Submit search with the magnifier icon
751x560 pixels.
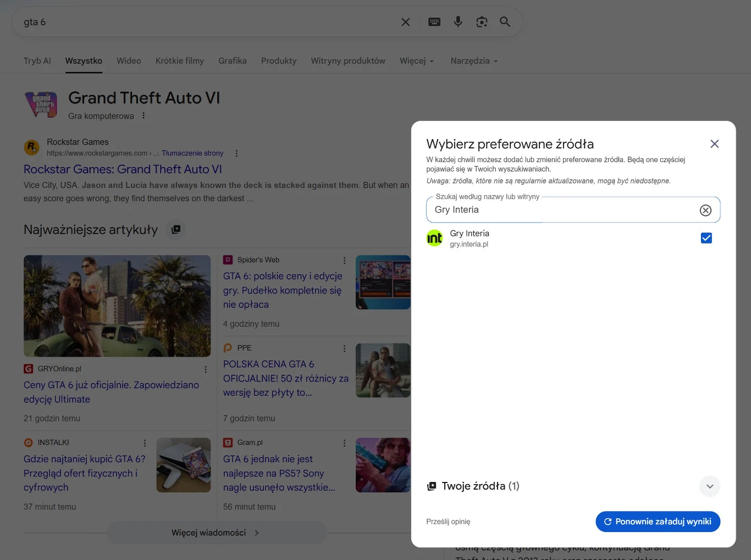point(505,22)
